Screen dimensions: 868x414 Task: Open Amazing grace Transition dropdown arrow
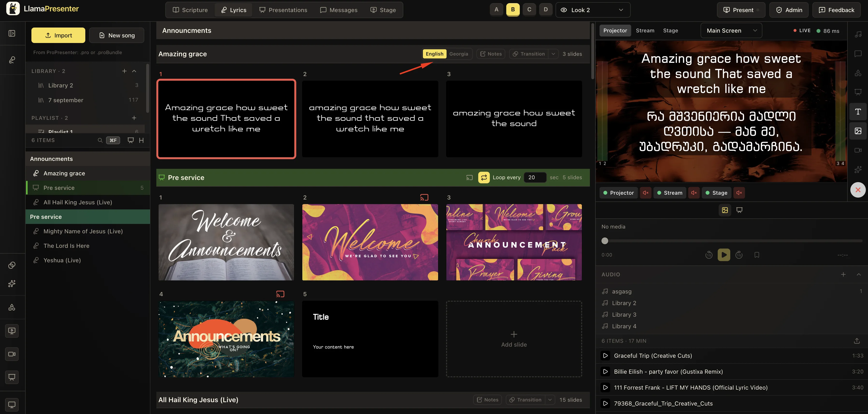553,54
